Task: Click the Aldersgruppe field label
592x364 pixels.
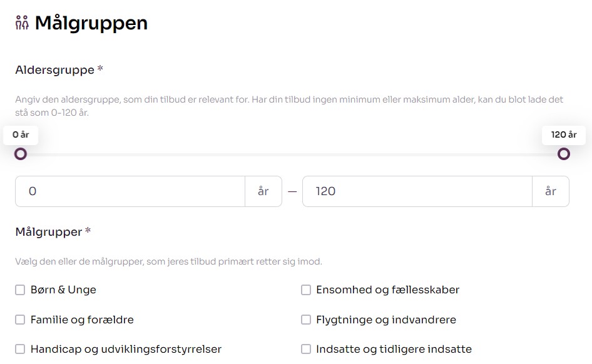Action: coord(55,70)
